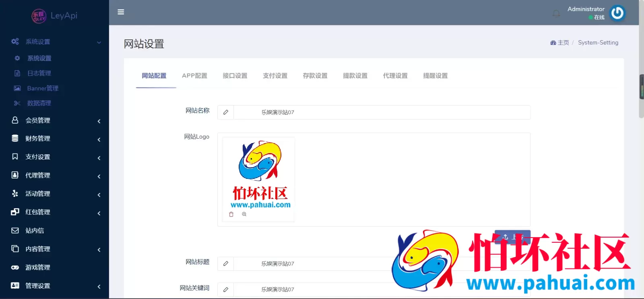Click the 红包管理 icon
Image resolution: width=644 pixels, height=299 pixels.
(15, 212)
